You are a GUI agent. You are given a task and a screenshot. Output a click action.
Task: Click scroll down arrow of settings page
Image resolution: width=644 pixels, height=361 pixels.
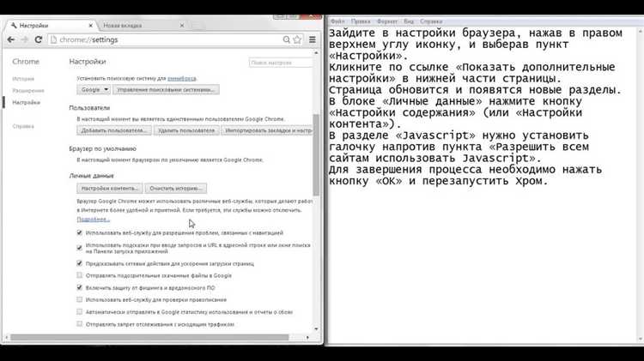[316, 329]
